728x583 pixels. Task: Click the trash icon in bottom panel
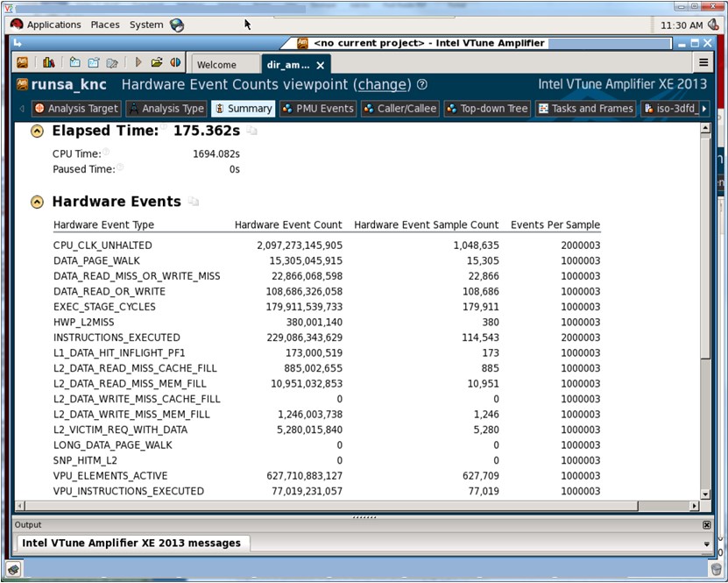click(716, 569)
